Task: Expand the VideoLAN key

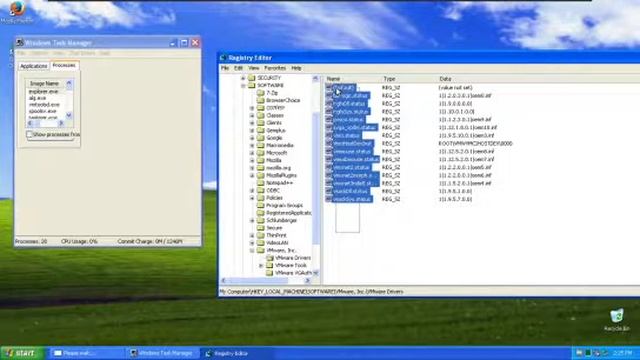Action: pos(252,243)
